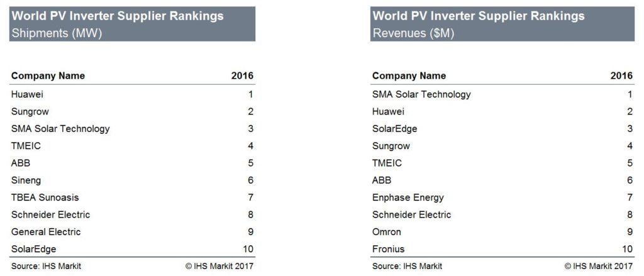The width and height of the screenshot is (644, 276).
Task: Click the Revenues ($M) table title banner
Action: point(501,25)
